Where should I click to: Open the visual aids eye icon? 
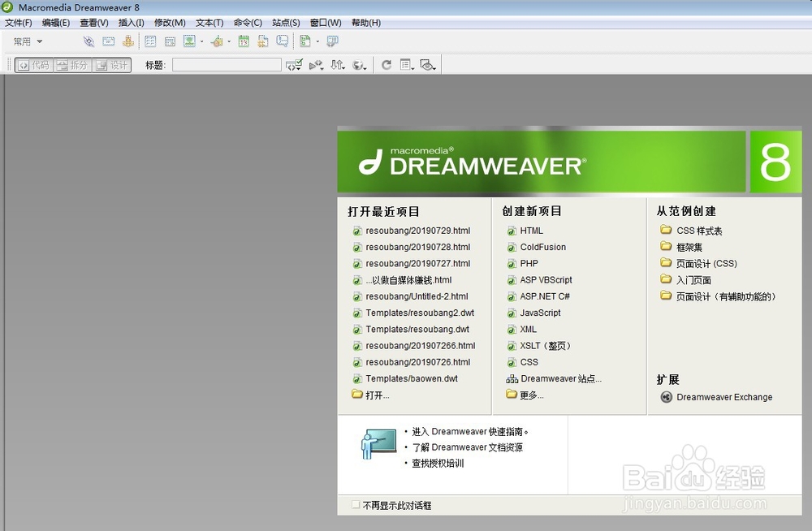(428, 65)
